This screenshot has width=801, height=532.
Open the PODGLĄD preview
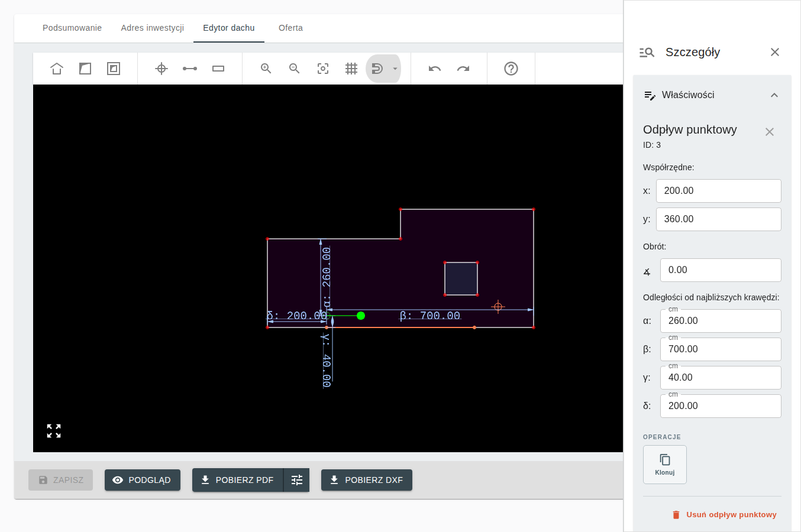pos(143,480)
